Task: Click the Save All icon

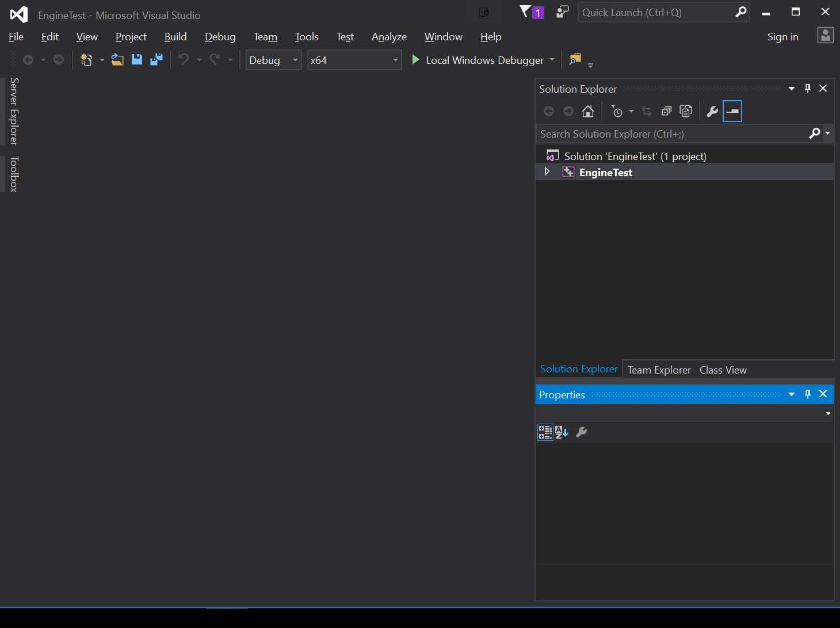Action: pyautogui.click(x=156, y=60)
